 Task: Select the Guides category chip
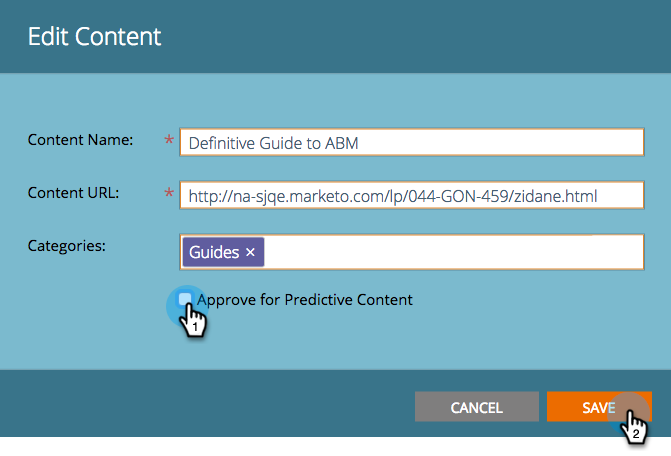[x=223, y=252]
